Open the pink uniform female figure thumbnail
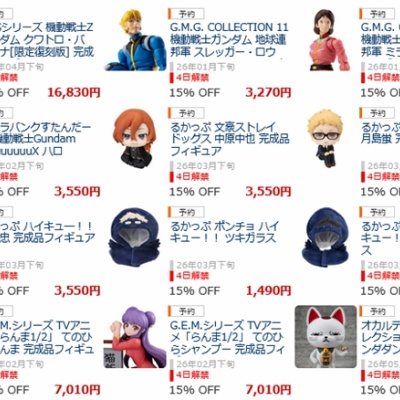The height and width of the screenshot is (400, 400). (328, 40)
